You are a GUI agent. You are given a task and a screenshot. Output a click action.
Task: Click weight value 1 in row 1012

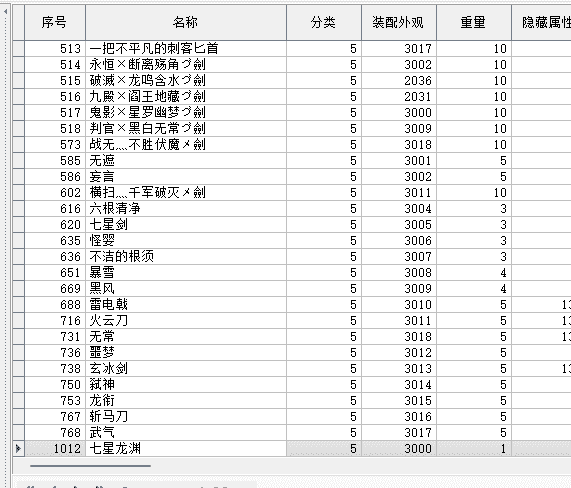474,449
